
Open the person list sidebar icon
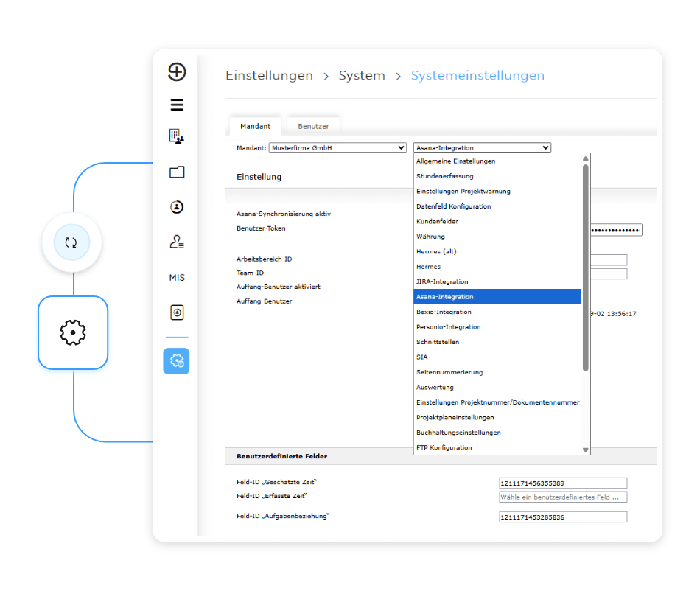177,242
